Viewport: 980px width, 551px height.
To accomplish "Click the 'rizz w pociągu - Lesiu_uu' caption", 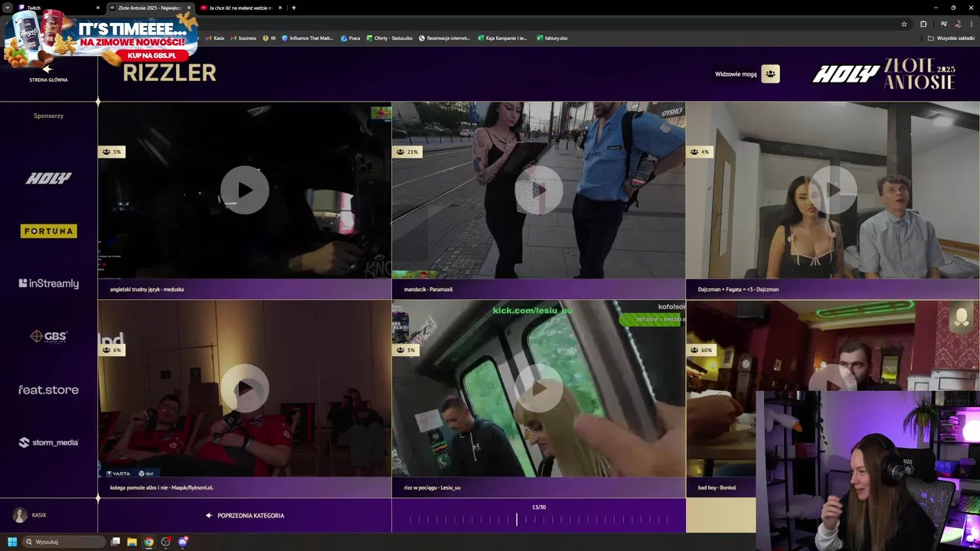I will 432,487.
